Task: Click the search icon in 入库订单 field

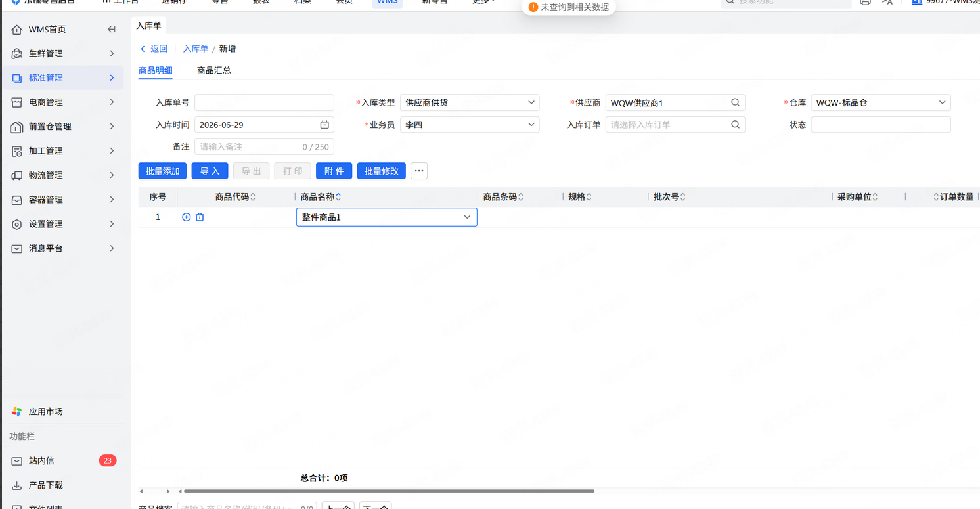Action: click(736, 125)
